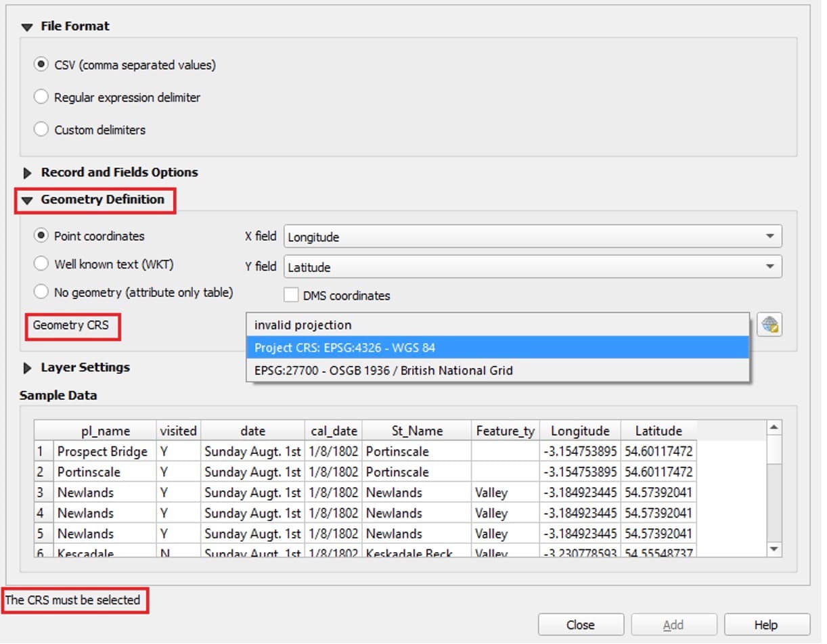The image size is (827, 644).
Task: Click the Close button
Action: pos(580,625)
